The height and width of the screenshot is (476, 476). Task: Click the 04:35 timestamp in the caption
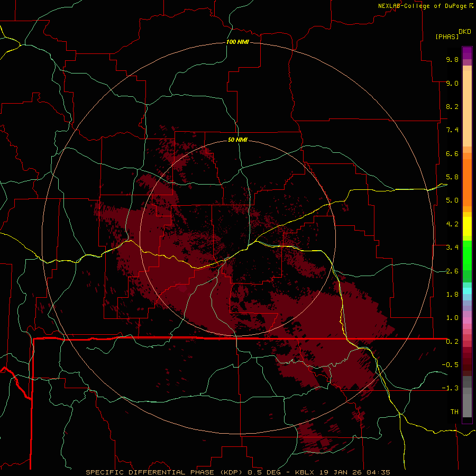coord(378,472)
